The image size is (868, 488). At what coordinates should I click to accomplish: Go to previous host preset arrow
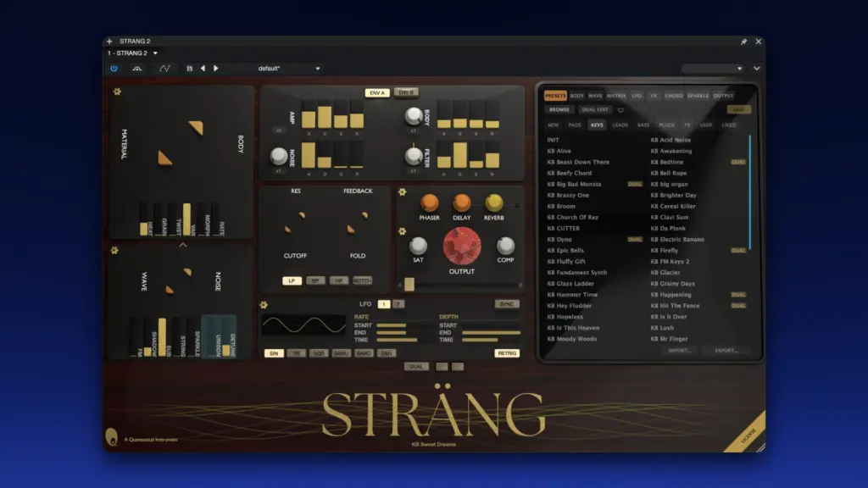(x=203, y=69)
